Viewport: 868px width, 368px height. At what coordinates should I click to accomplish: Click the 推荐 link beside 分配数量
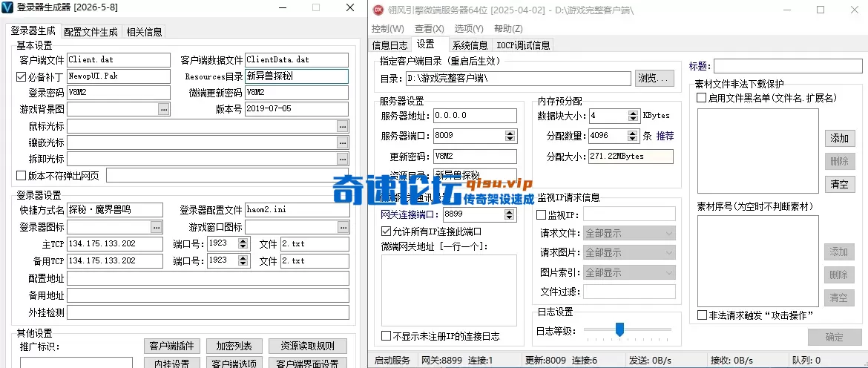tap(665, 136)
